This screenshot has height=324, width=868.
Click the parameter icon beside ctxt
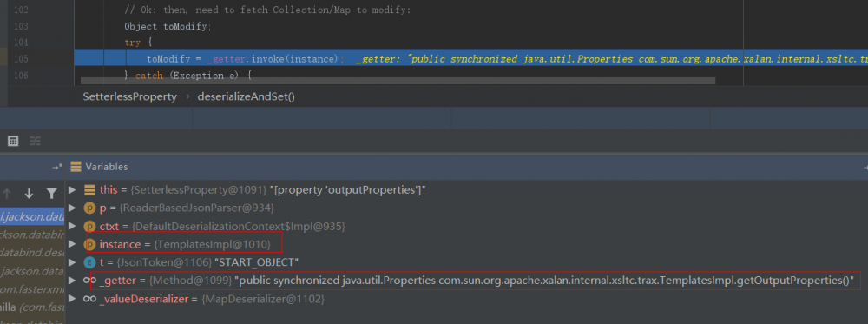[x=89, y=227]
